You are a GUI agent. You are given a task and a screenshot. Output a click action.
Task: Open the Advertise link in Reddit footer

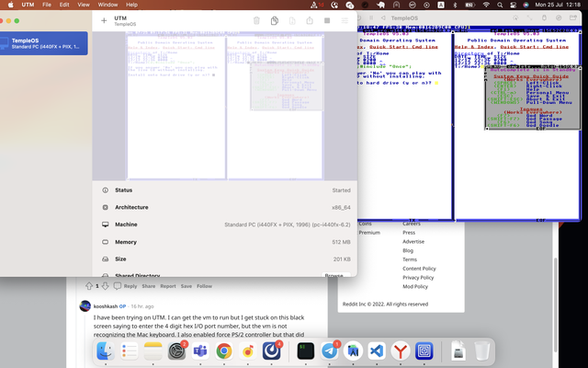pos(413,241)
